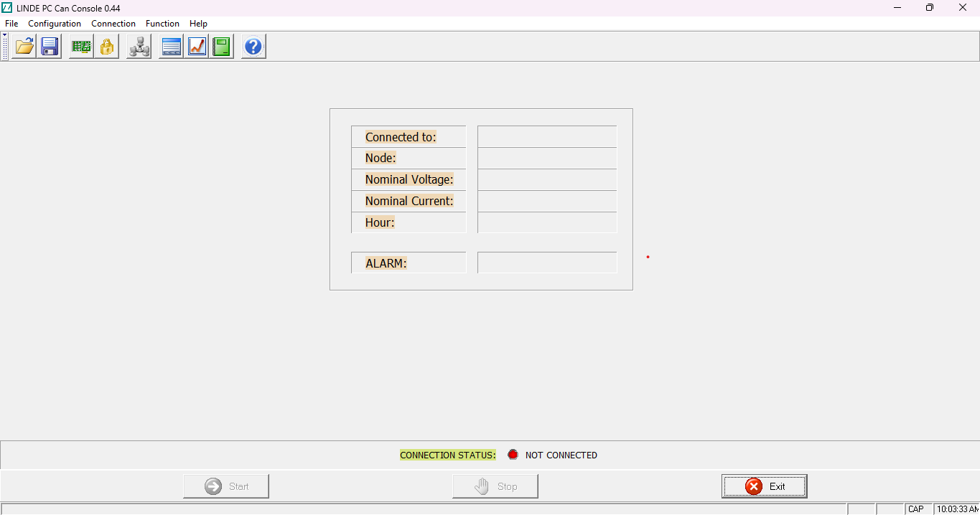This screenshot has height=515, width=980.
Task: Click the 'ALARM:' label
Action: (x=386, y=263)
